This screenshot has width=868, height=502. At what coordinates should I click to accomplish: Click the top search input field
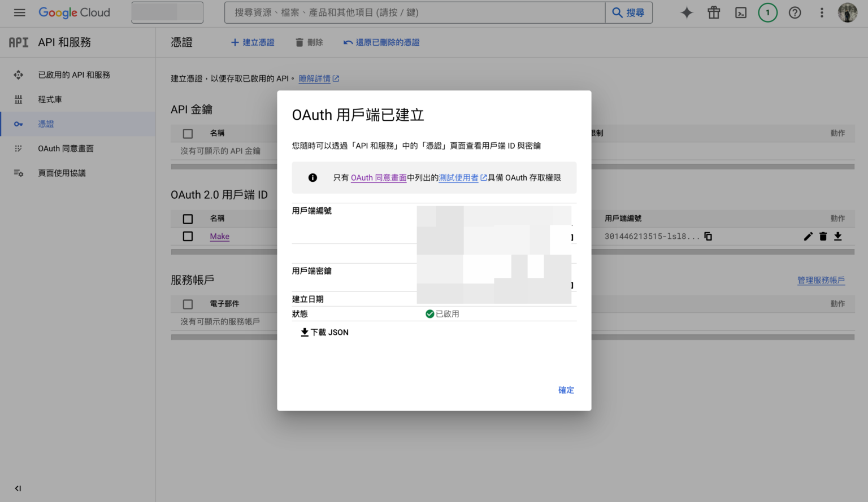tap(413, 12)
